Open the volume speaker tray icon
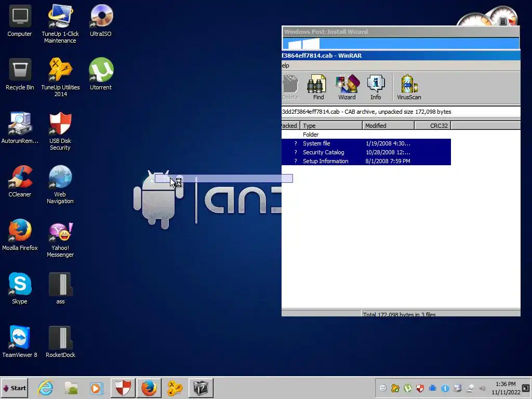This screenshot has height=399, width=532. (482, 388)
